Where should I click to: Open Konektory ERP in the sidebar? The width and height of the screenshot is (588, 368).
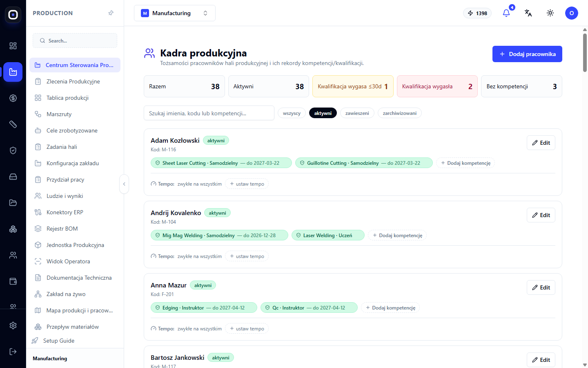(x=75, y=212)
